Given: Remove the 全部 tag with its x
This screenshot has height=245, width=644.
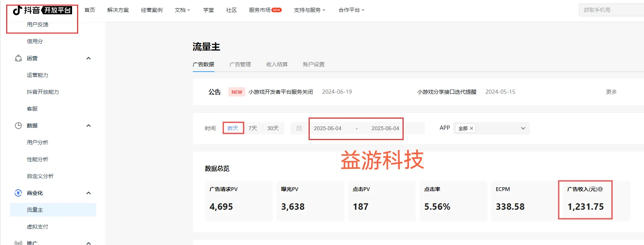Looking at the screenshot, I should (472, 128).
